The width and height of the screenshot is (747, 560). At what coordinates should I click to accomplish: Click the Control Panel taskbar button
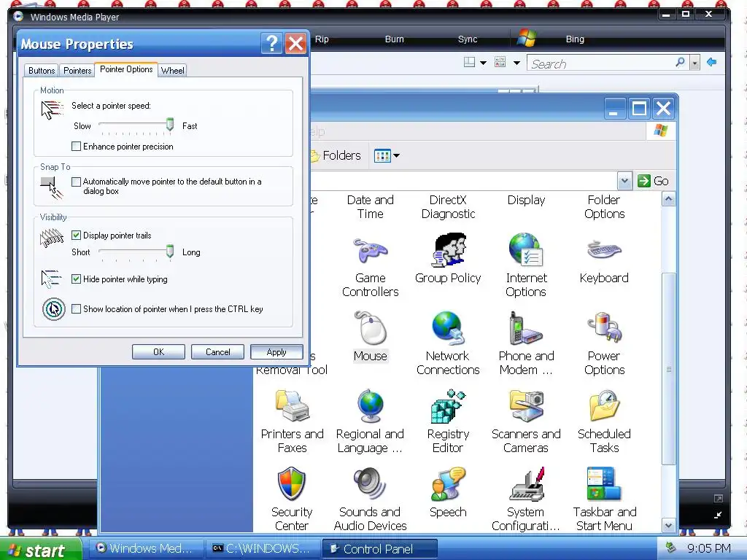coord(379,548)
